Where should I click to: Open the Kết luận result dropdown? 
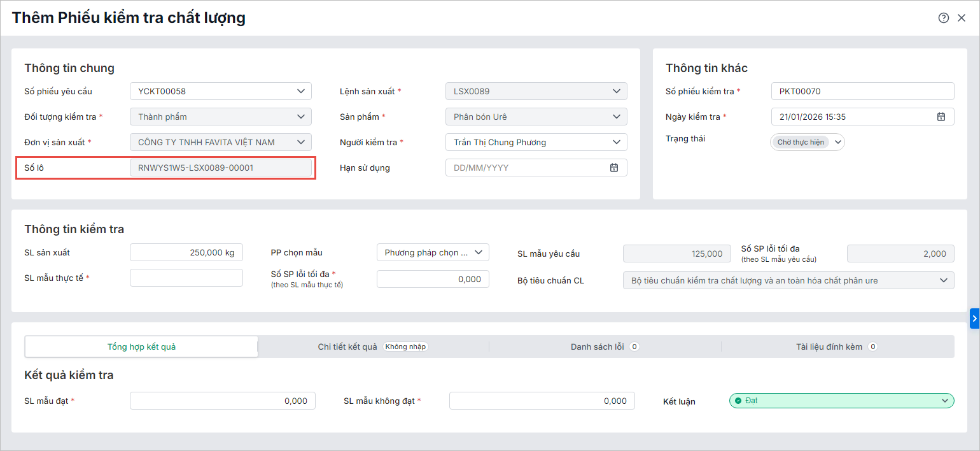tap(944, 401)
